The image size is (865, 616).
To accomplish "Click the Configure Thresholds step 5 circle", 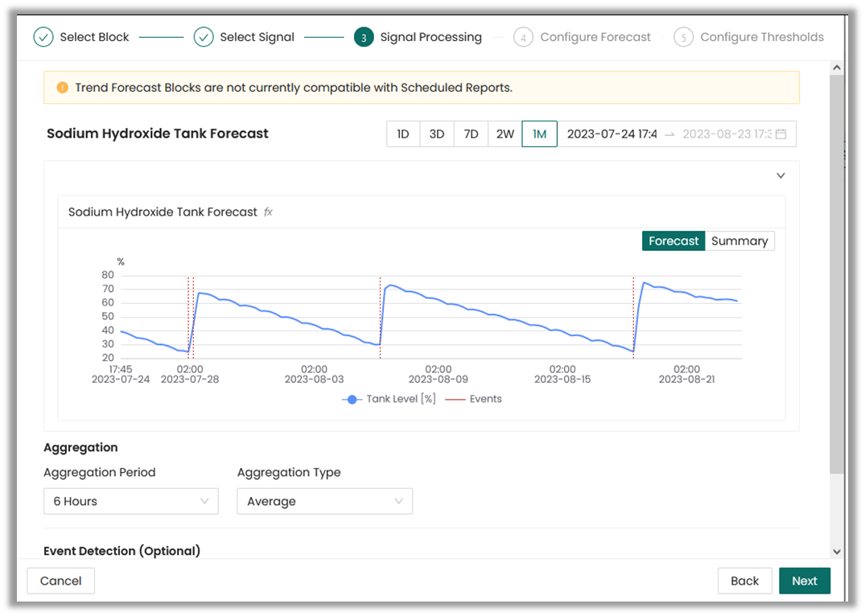I will click(x=683, y=37).
